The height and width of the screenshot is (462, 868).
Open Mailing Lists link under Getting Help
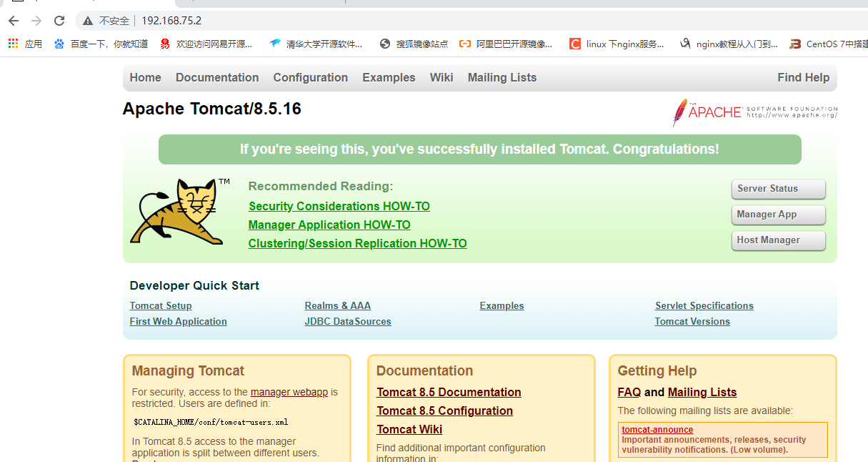[702, 392]
